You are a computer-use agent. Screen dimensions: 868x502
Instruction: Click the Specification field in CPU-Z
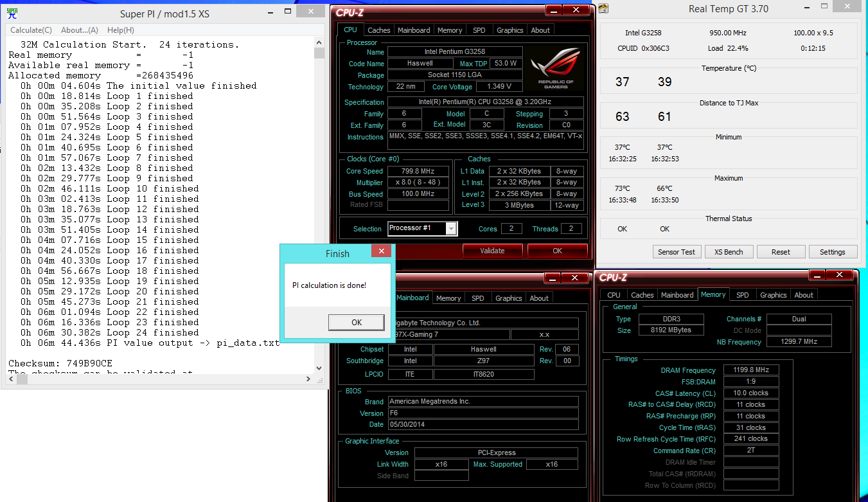point(486,102)
